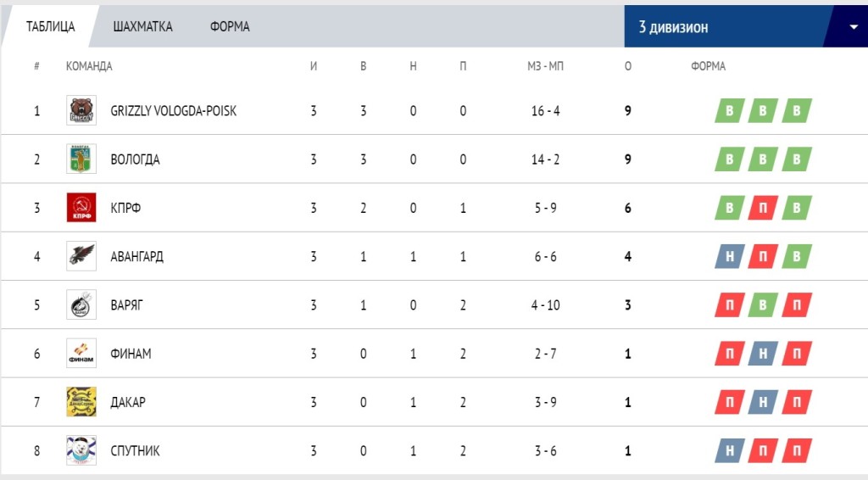Click the О points column header

(x=628, y=66)
